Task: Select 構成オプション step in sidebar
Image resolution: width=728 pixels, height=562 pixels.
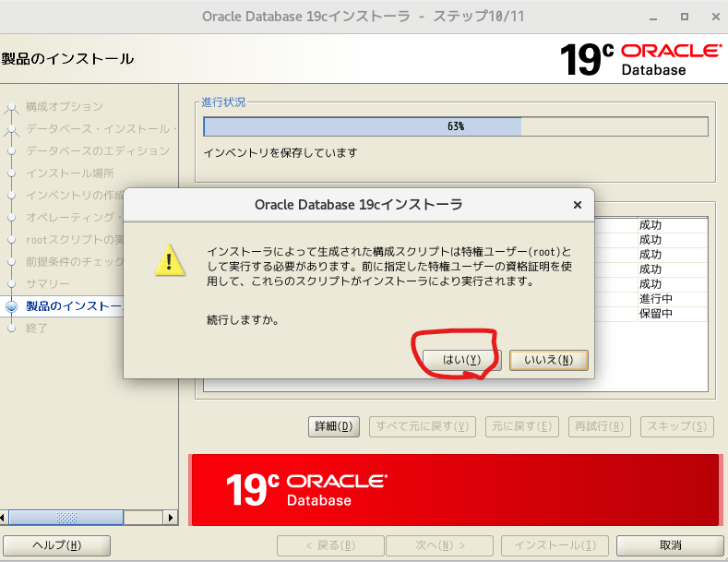Action: (65, 107)
